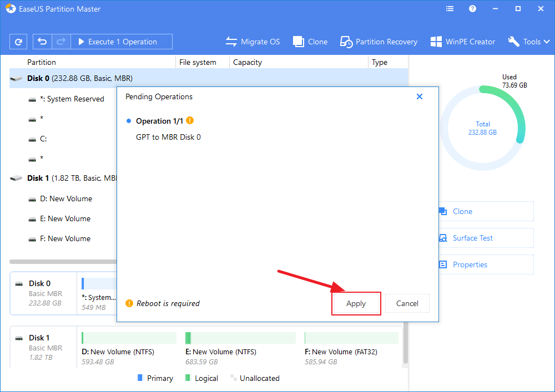This screenshot has height=392, width=555.
Task: Open Partition Recovery tool
Action: [x=379, y=42]
